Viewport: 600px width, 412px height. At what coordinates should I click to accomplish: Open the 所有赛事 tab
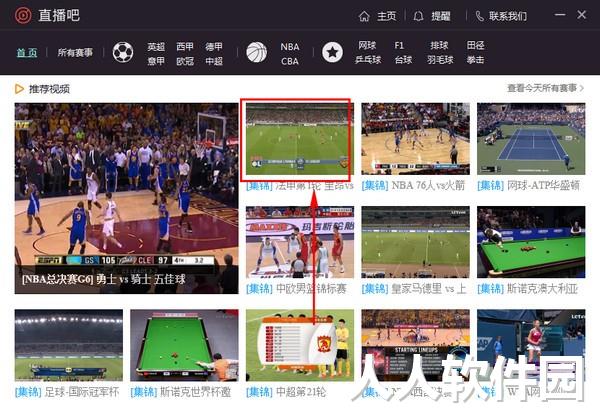(x=75, y=52)
